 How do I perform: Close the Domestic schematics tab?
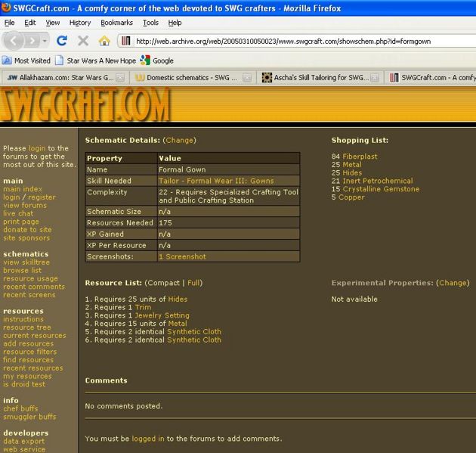246,77
